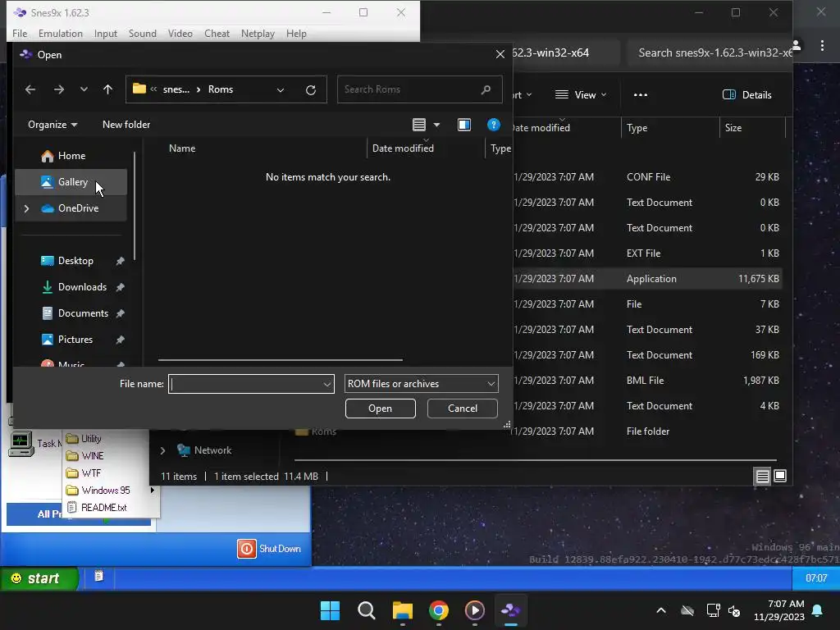Cancel the Open dialog
This screenshot has height=630, width=840.
click(x=463, y=409)
